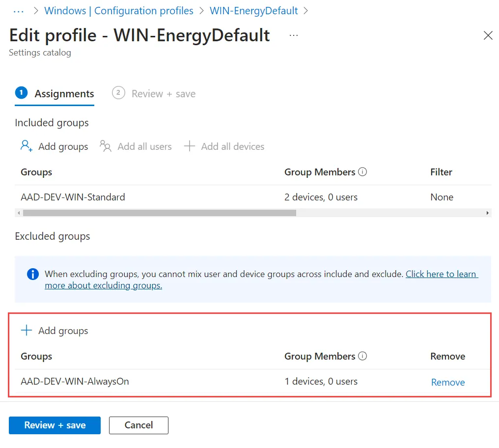Click the blue information icon in banner
Viewport: 499px width, 448px height.
(x=33, y=274)
